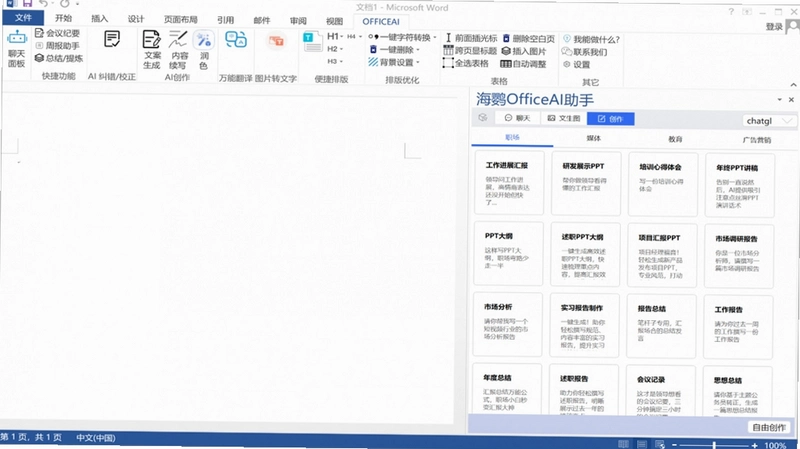Open 我能做什么 help item

(x=591, y=39)
